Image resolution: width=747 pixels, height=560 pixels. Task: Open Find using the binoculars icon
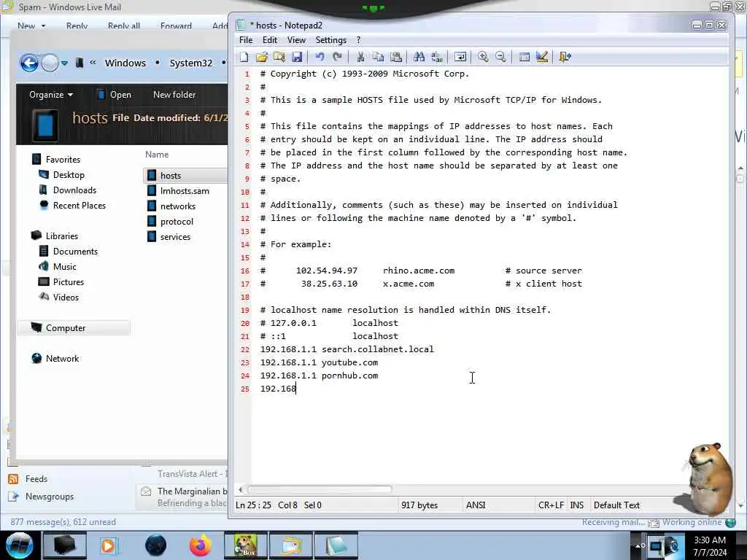tap(419, 57)
